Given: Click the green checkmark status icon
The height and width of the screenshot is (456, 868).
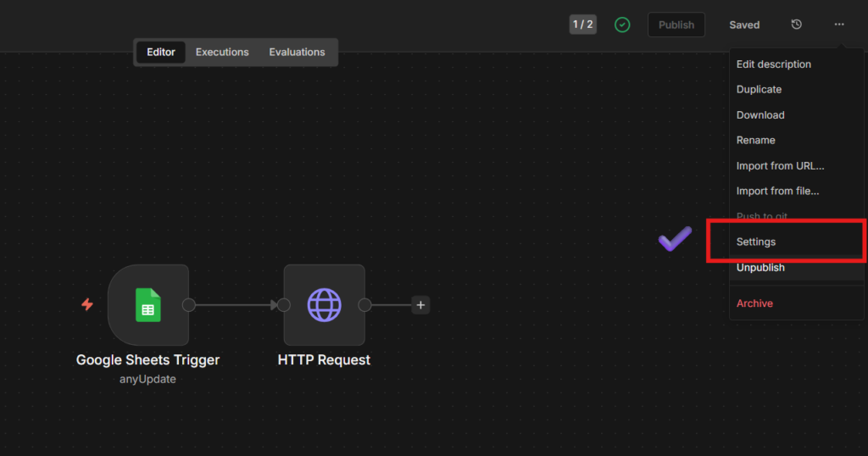Looking at the screenshot, I should pyautogui.click(x=622, y=25).
